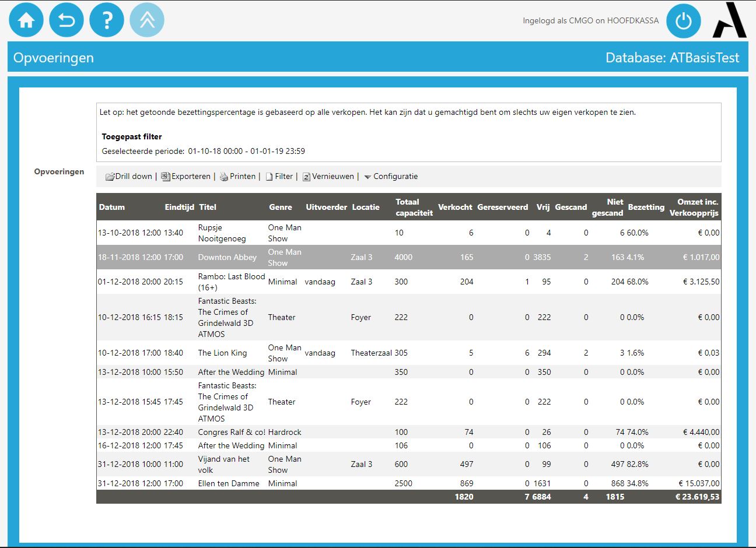The image size is (756, 548).
Task: Click the Niet gescand column header
Action: [x=608, y=207]
